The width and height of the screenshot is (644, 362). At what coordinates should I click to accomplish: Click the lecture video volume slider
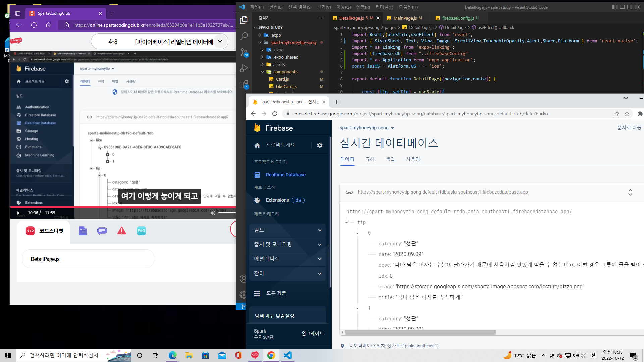point(227,213)
